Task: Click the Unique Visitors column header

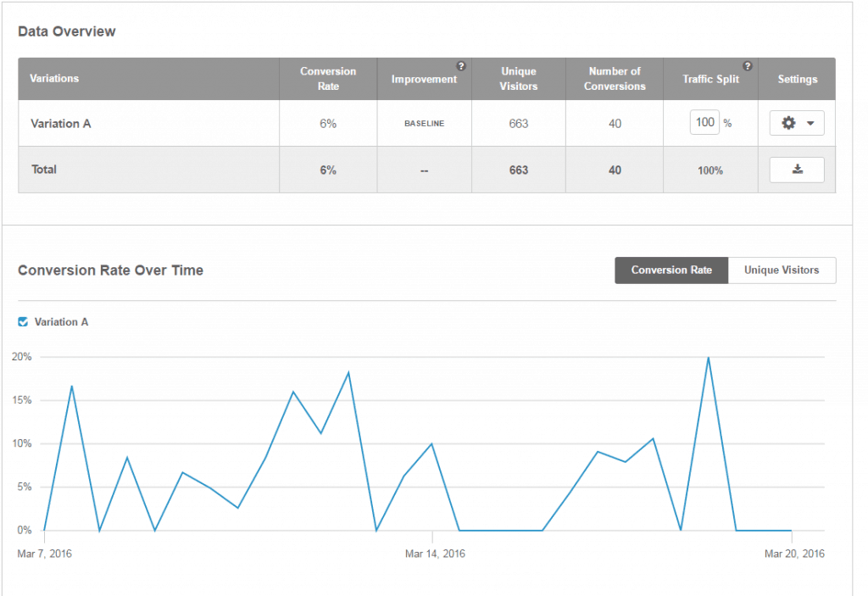Action: coord(518,79)
